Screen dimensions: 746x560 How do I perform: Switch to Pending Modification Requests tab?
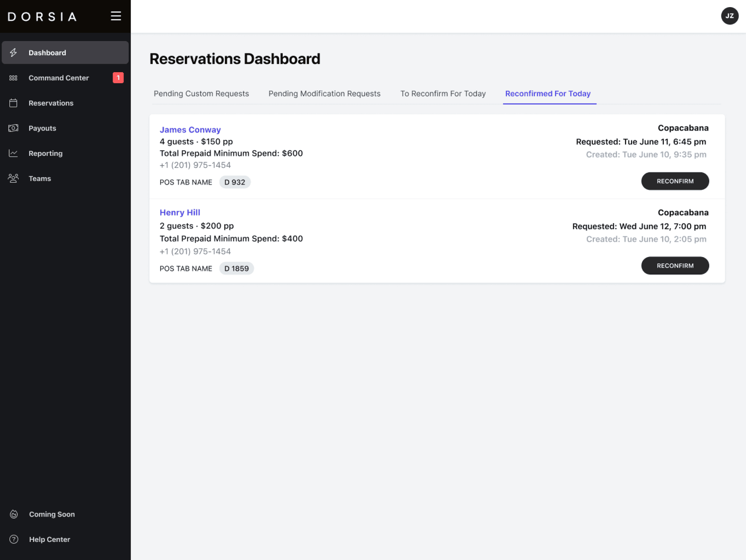point(324,94)
